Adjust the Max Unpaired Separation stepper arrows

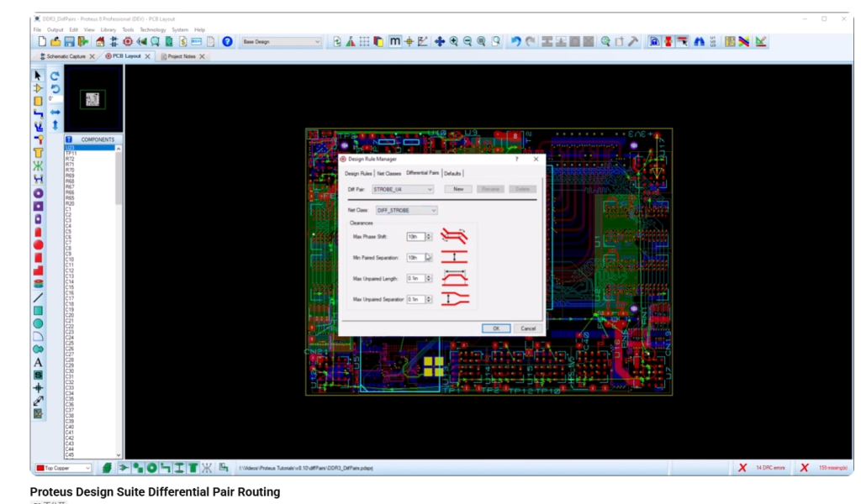pyautogui.click(x=429, y=299)
